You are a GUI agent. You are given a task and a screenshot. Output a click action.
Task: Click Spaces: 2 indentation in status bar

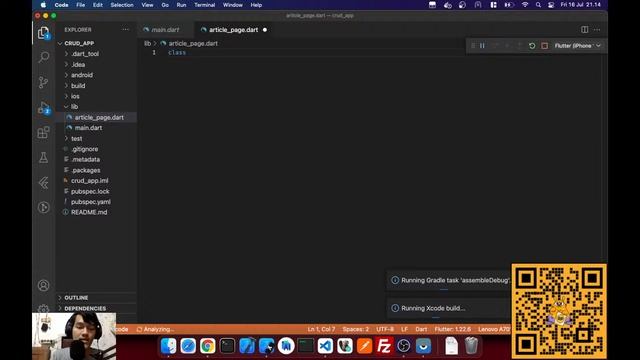point(356,329)
